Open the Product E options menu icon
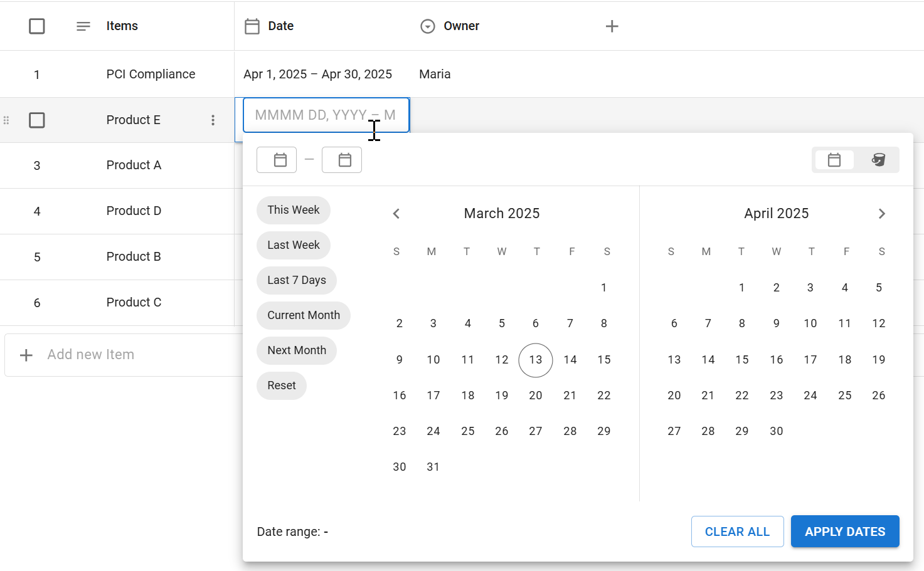This screenshot has height=571, width=924. coord(213,120)
